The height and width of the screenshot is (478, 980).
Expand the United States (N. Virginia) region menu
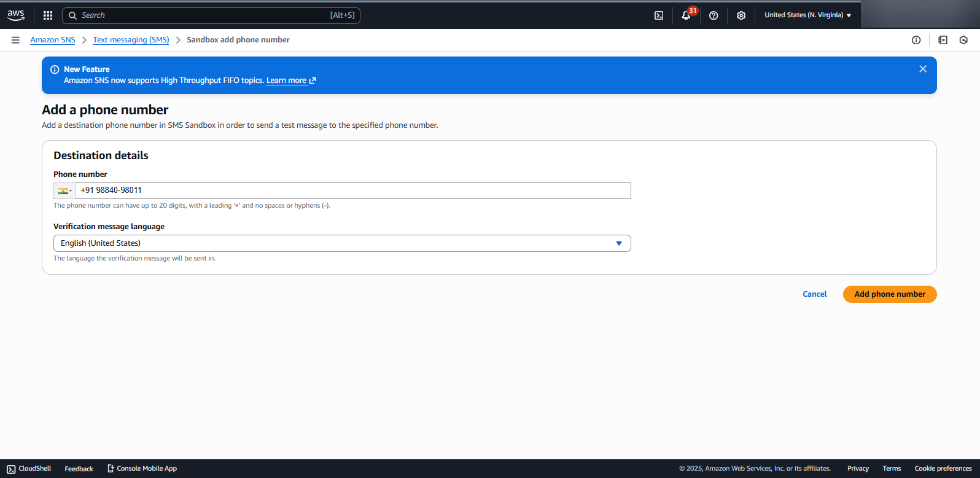point(807,15)
